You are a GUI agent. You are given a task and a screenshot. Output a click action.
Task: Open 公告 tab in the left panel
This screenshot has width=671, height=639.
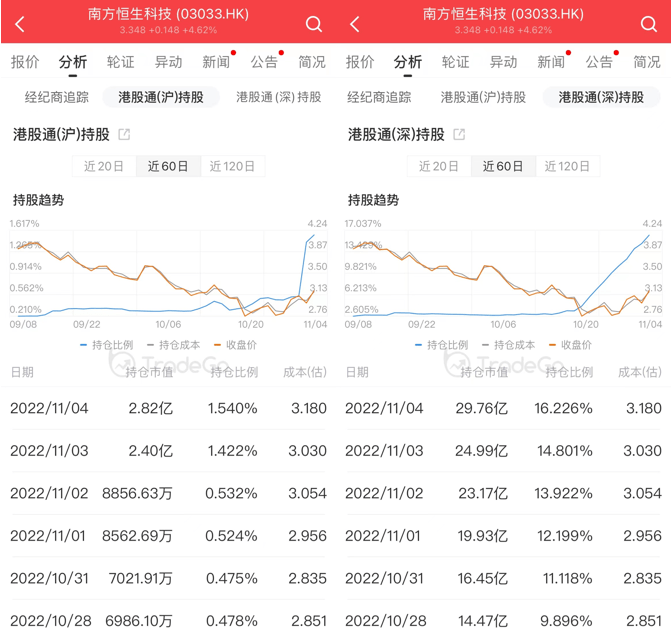click(264, 62)
